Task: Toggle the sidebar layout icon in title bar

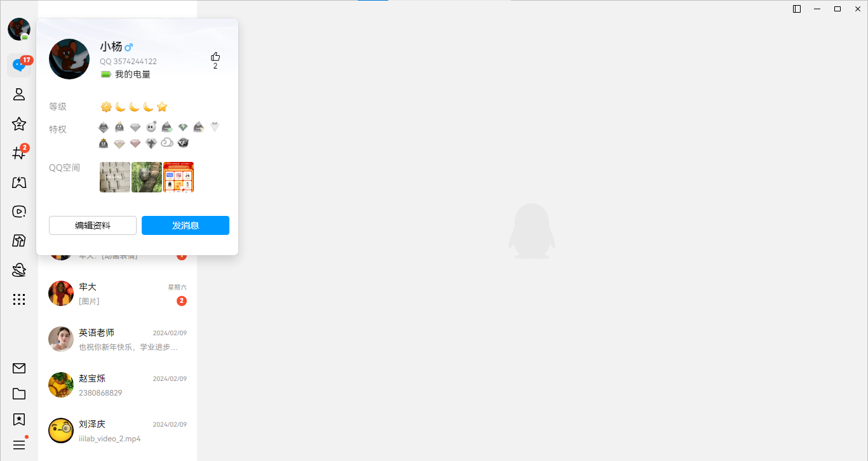Action: (797, 9)
